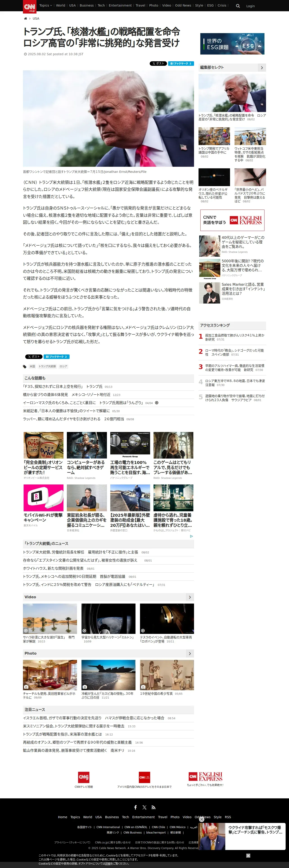Click the X social icon in footer
289x868 pixels.
pos(144,807)
